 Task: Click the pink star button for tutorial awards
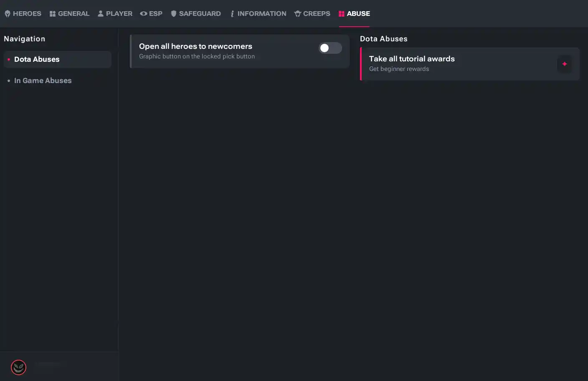[x=565, y=64]
